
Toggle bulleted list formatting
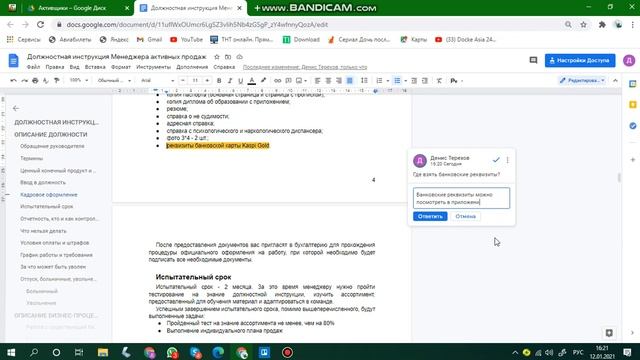pos(397,81)
